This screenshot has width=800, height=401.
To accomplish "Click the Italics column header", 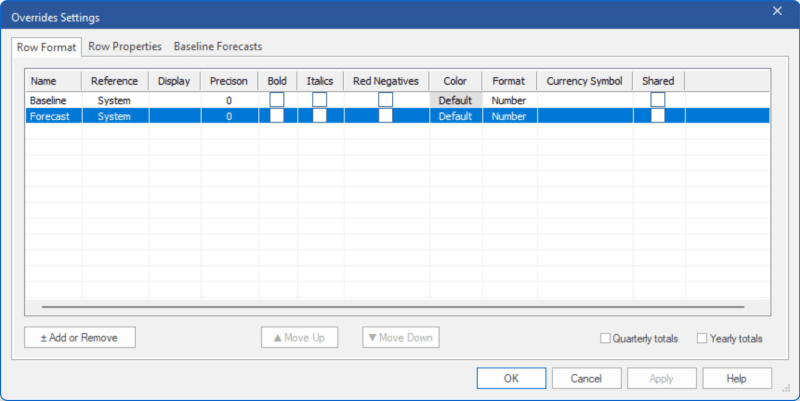I will pos(320,81).
